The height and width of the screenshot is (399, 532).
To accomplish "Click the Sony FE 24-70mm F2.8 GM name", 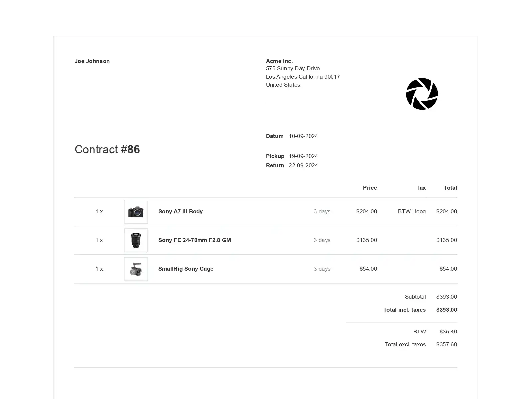I will click(194, 240).
